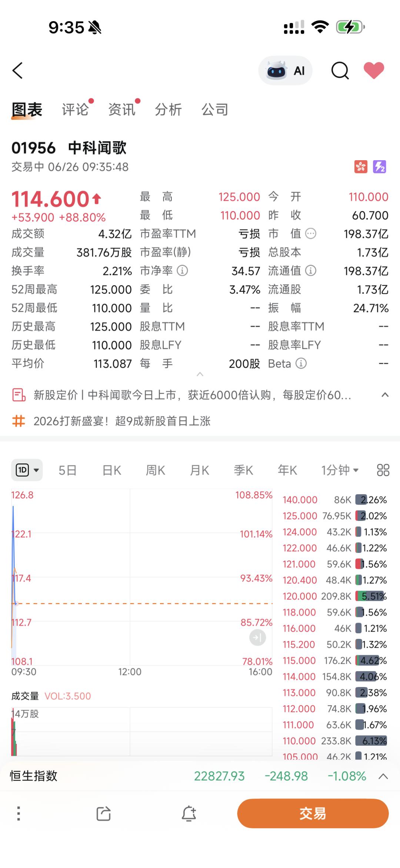400x868 pixels.
Task: Tap the orange hashtag topic icon
Action: click(19, 421)
